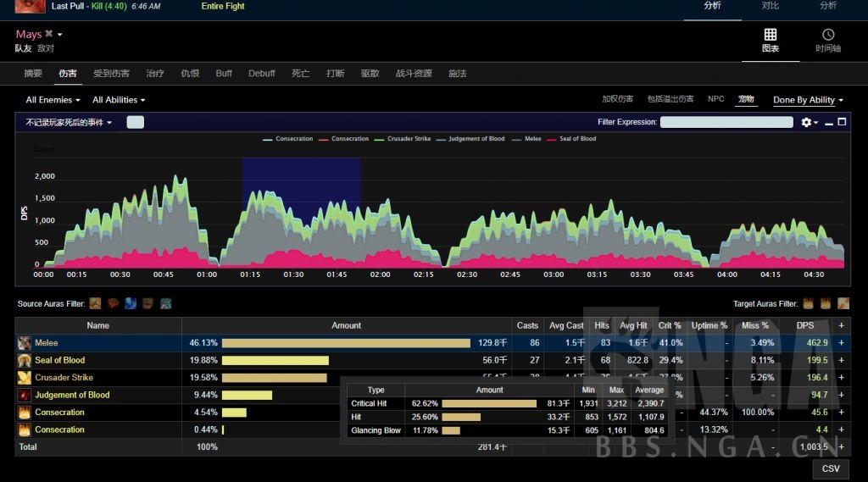Expand the Judgement of Blood row plus

point(841,395)
